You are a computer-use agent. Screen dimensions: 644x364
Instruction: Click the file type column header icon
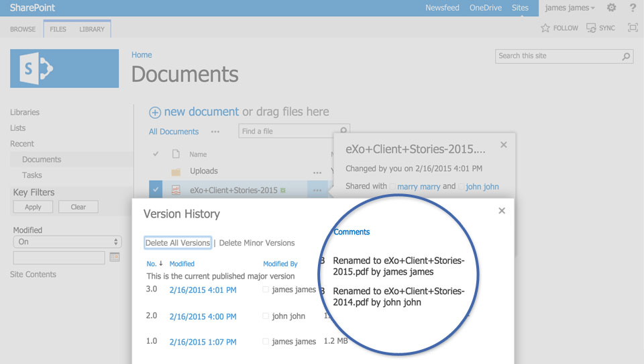pyautogui.click(x=176, y=154)
